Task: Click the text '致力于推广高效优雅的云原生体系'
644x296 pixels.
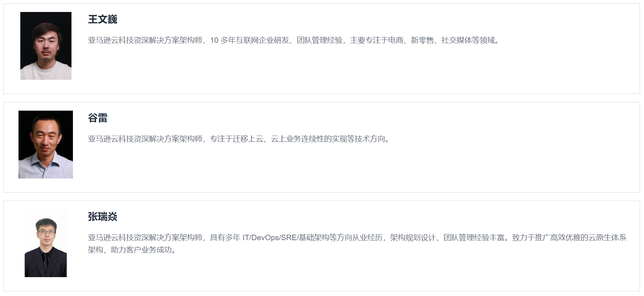Action: click(x=569, y=238)
